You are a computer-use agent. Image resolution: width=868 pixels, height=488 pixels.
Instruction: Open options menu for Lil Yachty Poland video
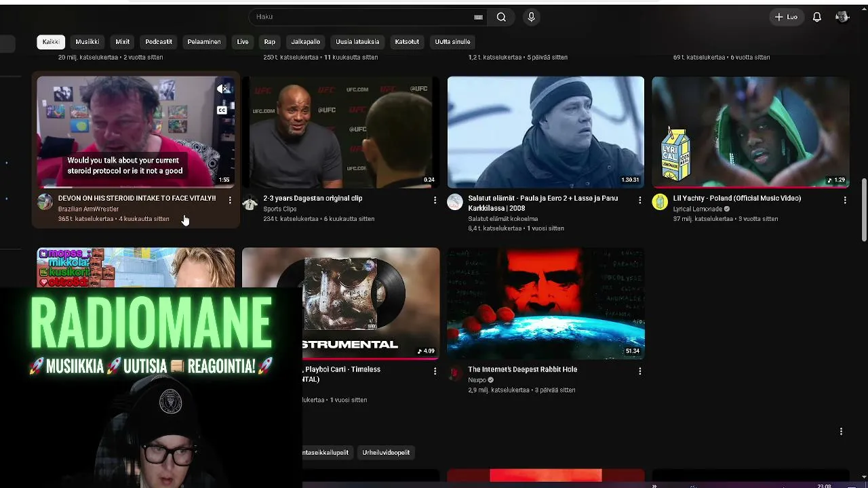point(845,200)
